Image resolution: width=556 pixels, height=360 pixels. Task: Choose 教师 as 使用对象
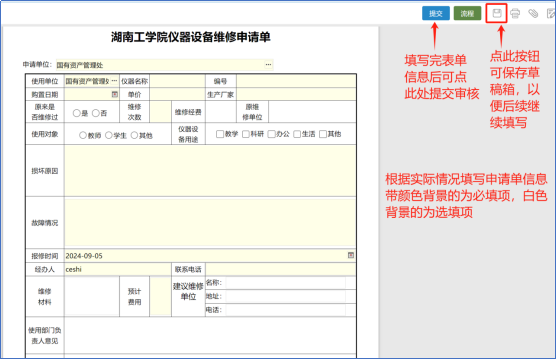[83, 135]
